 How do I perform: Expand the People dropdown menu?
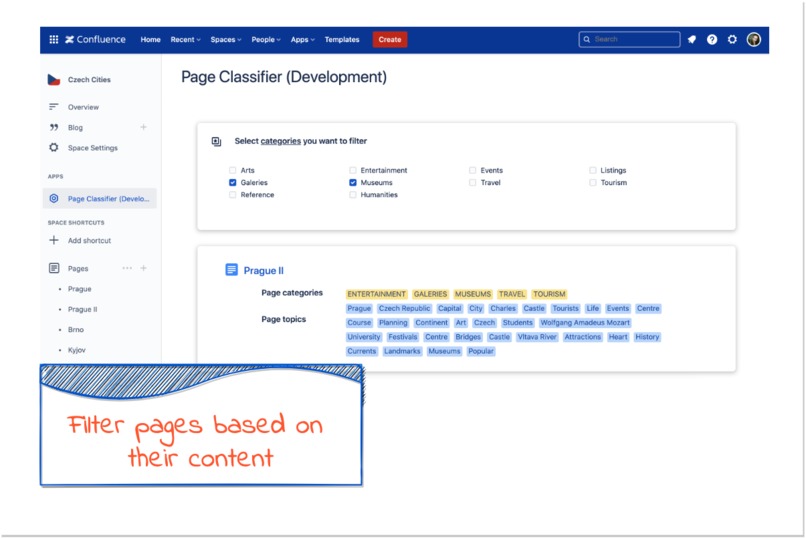pyautogui.click(x=266, y=40)
